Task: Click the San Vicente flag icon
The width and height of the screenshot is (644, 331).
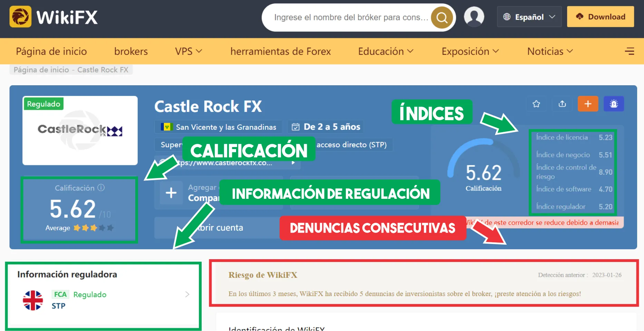Action: pos(167,127)
